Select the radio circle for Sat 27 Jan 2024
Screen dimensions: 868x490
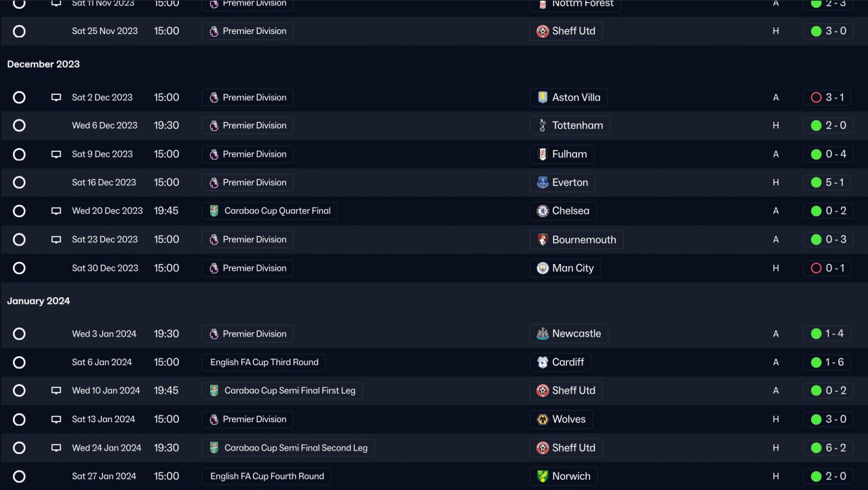coord(19,476)
